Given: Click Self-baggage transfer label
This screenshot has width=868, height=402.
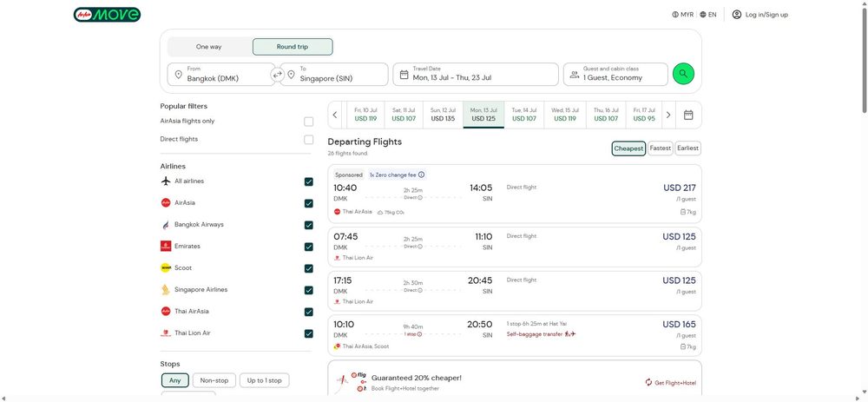Looking at the screenshot, I should pyautogui.click(x=534, y=334).
